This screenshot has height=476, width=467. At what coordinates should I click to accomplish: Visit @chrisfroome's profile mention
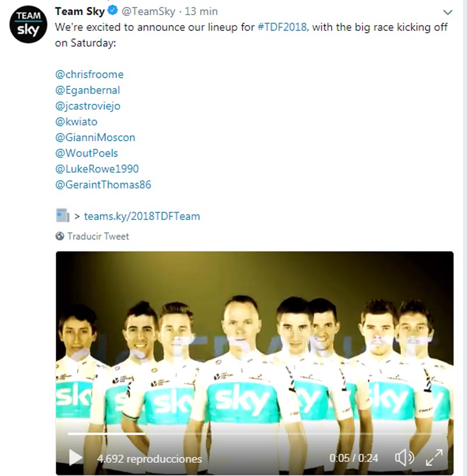point(89,75)
